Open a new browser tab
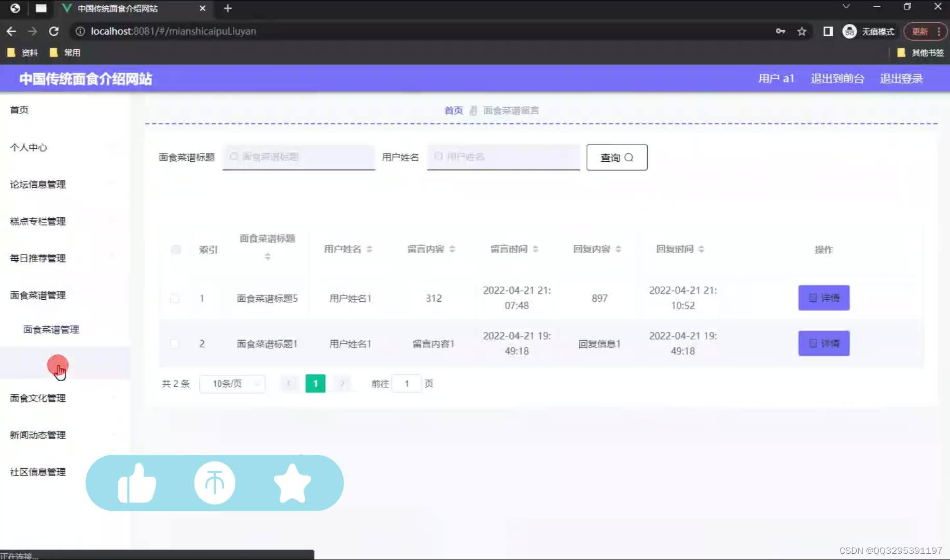This screenshot has height=560, width=950. pos(228,8)
